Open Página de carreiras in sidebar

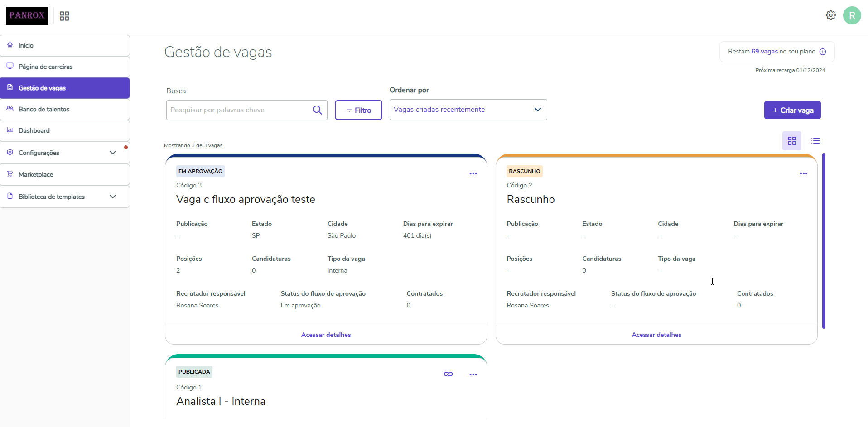tap(65, 67)
